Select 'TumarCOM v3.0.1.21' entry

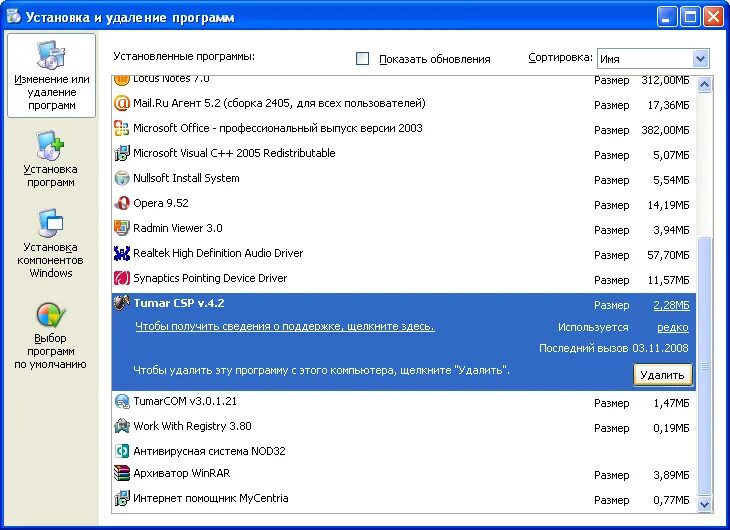[404, 402]
